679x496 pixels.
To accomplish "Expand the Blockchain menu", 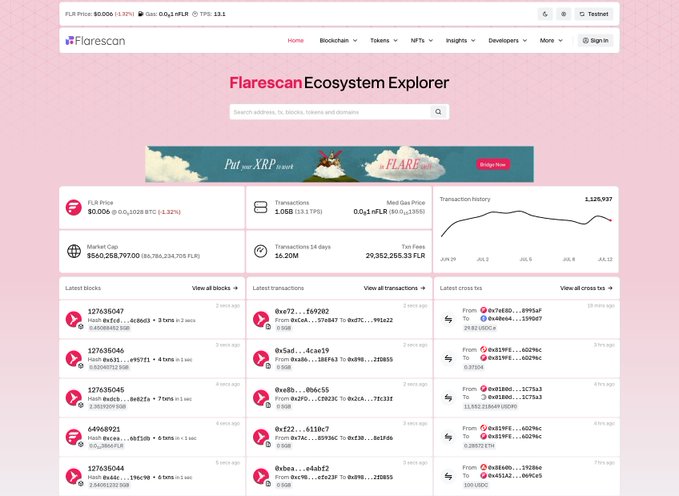I will [338, 41].
